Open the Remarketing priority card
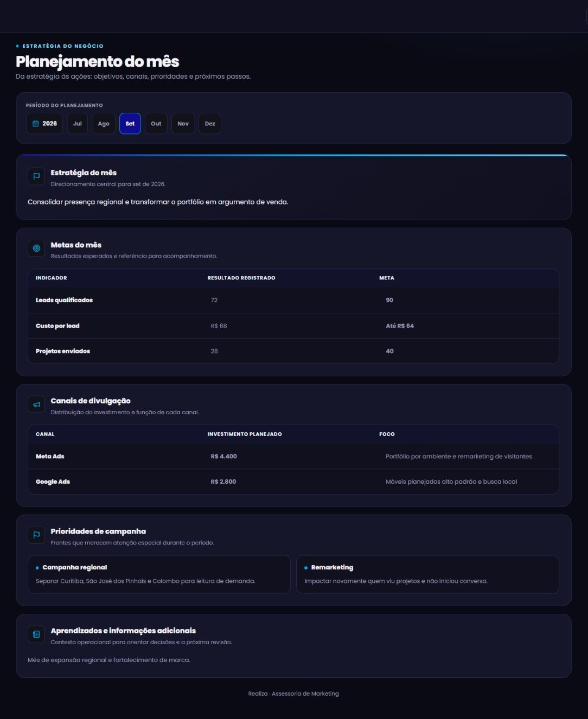 pos(427,574)
